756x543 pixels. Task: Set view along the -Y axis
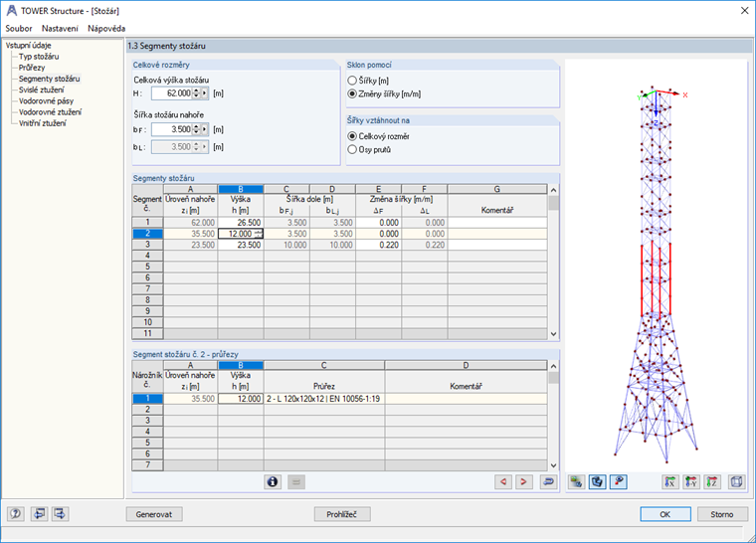pyautogui.click(x=691, y=481)
